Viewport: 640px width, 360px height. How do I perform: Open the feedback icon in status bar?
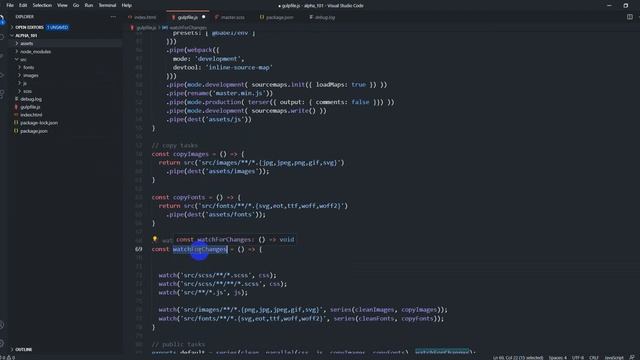[632, 358]
